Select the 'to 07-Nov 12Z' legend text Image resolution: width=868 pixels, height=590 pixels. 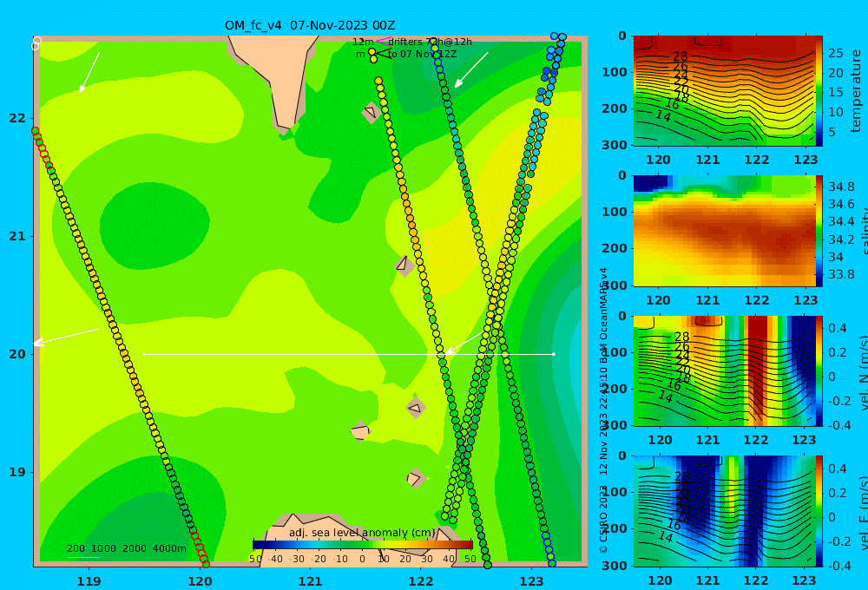click(x=423, y=55)
